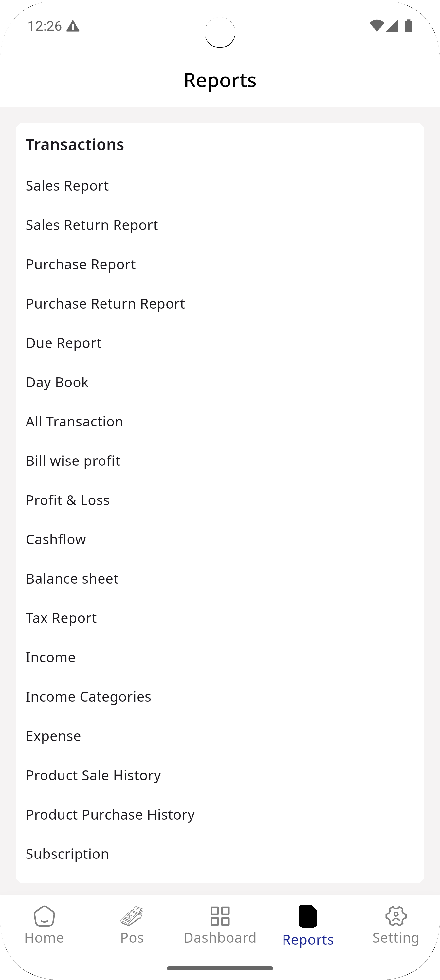Open Product Sale History
Viewport: 440px width, 980px height.
pyautogui.click(x=93, y=775)
